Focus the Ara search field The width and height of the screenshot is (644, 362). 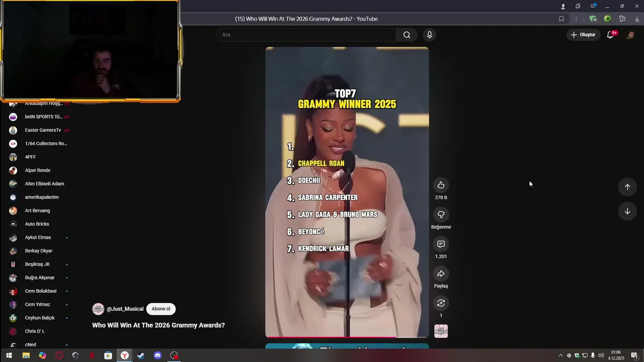click(306, 35)
